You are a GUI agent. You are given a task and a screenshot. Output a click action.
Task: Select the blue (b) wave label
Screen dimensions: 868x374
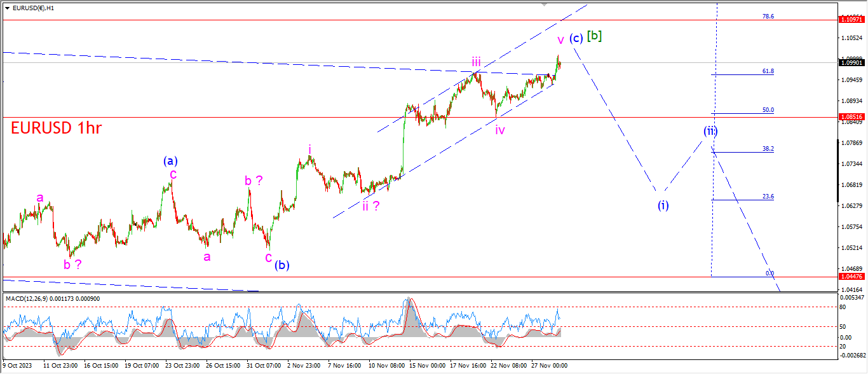[x=282, y=265]
